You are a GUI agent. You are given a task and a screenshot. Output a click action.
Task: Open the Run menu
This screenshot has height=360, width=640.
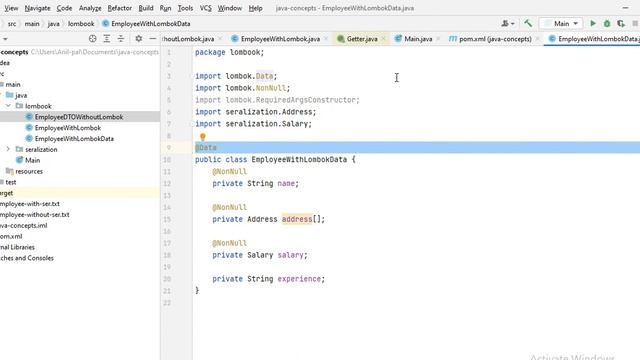point(165,8)
